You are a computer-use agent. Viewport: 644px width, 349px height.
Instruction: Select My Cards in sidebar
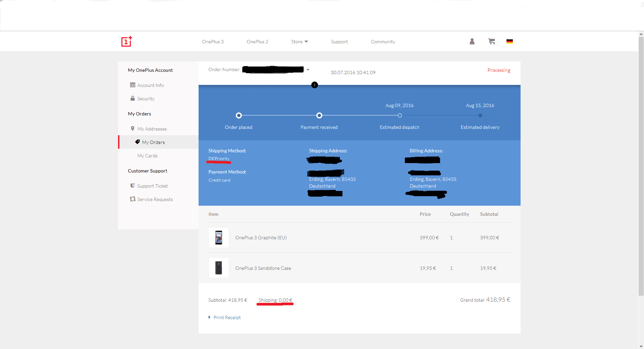(x=147, y=156)
